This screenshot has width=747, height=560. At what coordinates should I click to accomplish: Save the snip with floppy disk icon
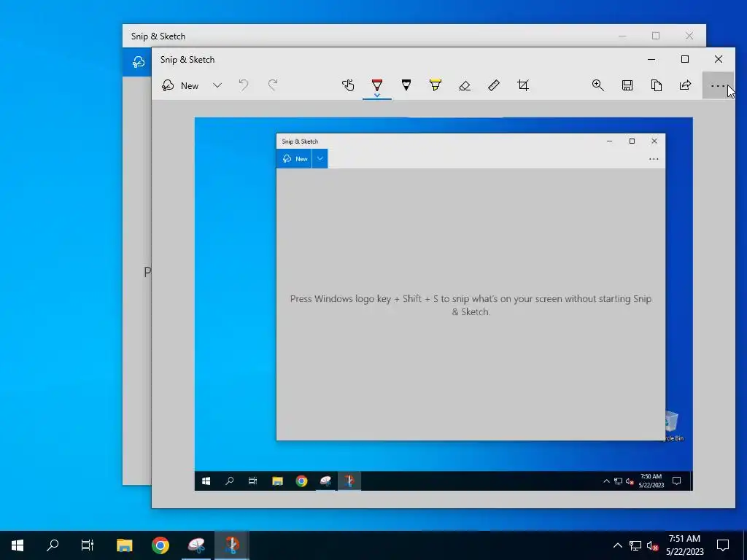627,86
